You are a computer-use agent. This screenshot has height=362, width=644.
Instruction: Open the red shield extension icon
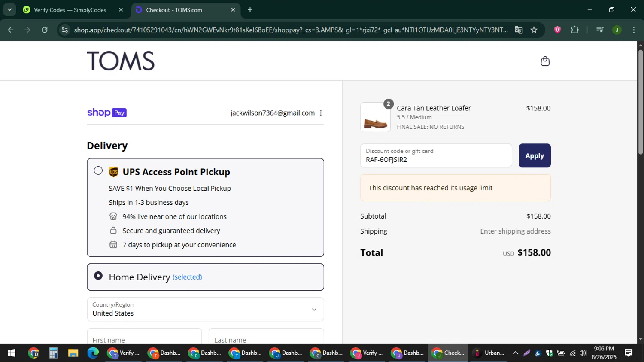(x=557, y=30)
